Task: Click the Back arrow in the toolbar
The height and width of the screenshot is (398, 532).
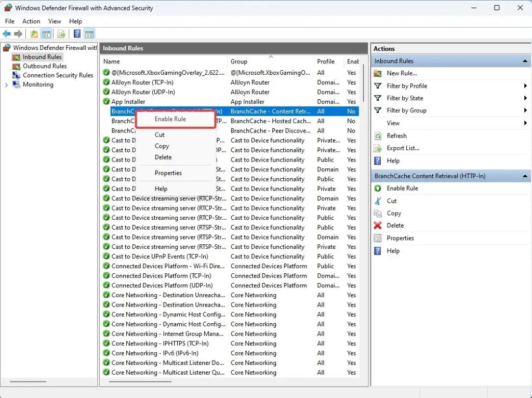Action: coord(6,34)
